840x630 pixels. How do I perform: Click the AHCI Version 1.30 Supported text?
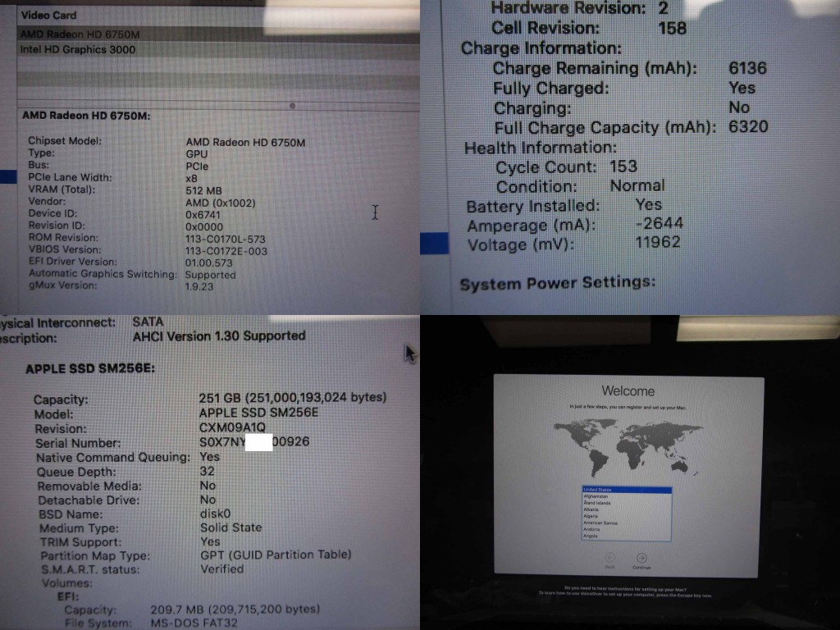[219, 336]
